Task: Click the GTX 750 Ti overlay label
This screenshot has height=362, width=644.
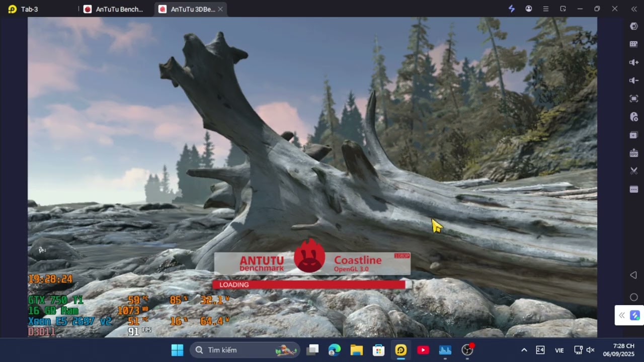Action: (55, 300)
